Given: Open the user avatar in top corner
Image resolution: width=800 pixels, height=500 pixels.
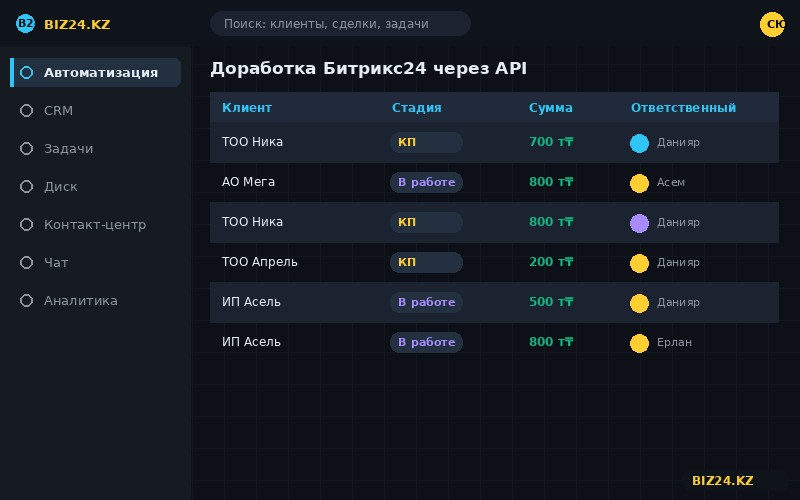Looking at the screenshot, I should click(772, 24).
